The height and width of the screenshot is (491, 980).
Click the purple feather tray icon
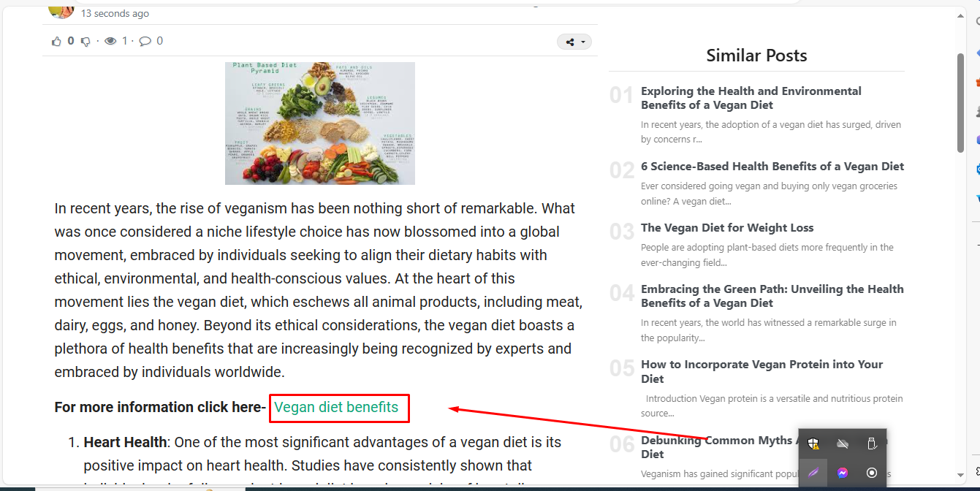[x=813, y=473]
